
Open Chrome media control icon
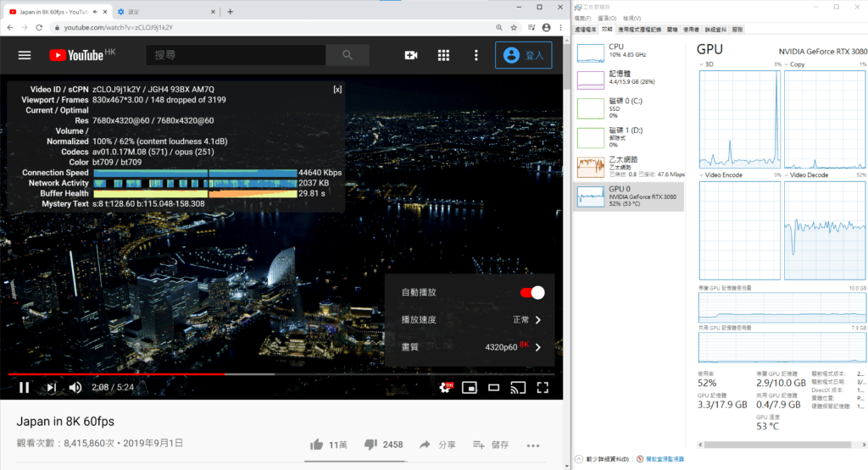point(531,27)
